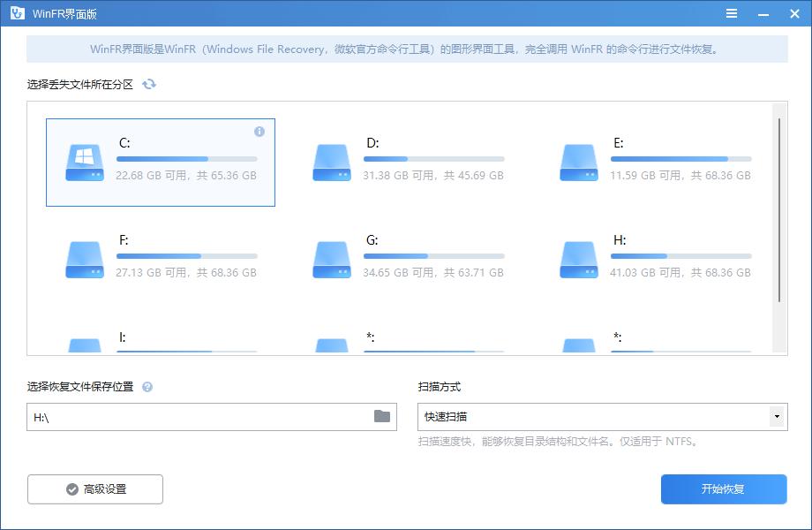Image resolution: width=812 pixels, height=530 pixels.
Task: View the info icon on drive C:
Action: pyautogui.click(x=259, y=130)
